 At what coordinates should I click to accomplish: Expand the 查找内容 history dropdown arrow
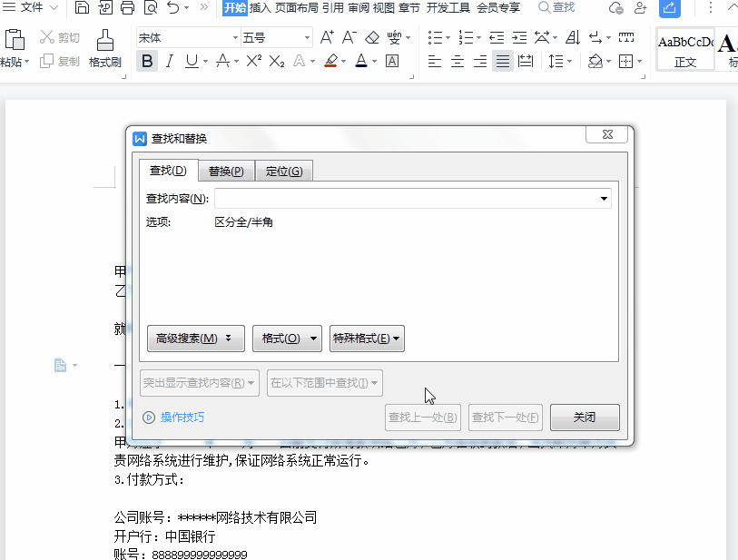604,199
